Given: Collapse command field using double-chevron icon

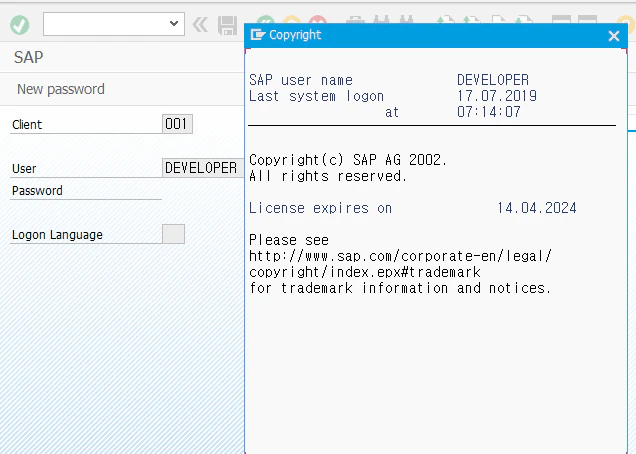Looking at the screenshot, I should click(x=200, y=25).
